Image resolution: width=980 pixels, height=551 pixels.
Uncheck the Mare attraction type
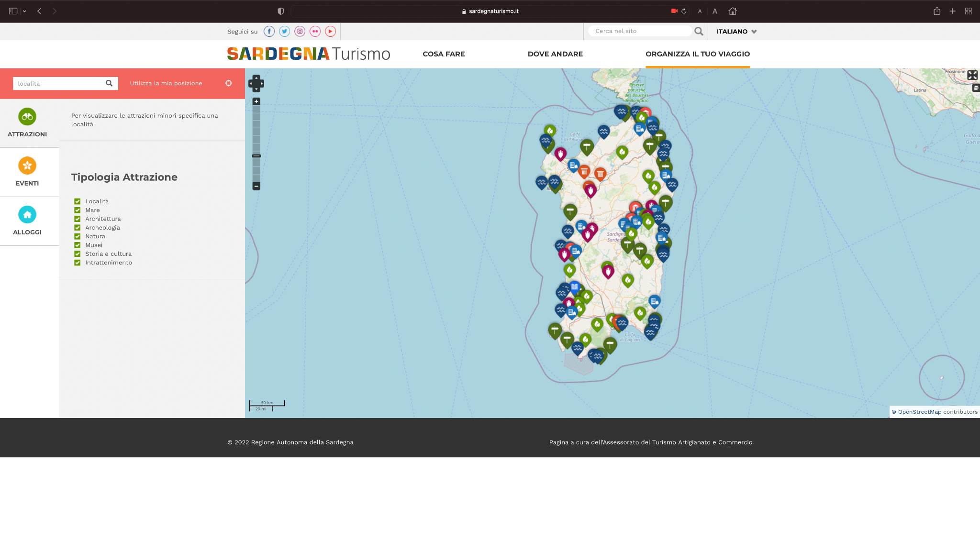(x=77, y=210)
